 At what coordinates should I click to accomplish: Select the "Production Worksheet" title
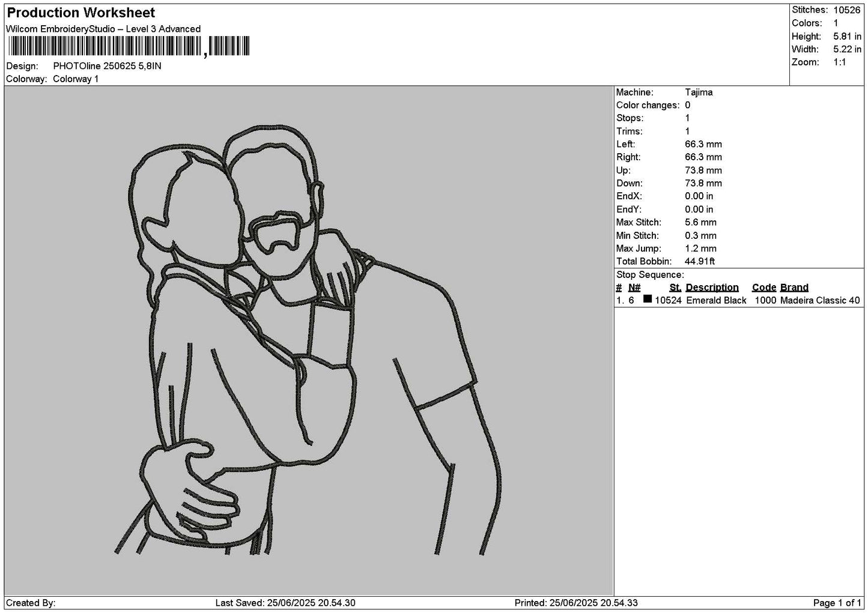(x=81, y=13)
